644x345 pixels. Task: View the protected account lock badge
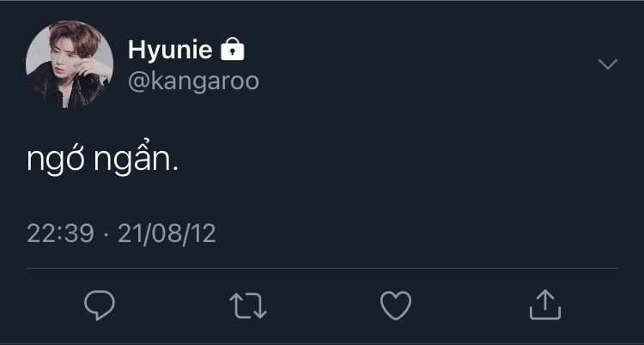pos(233,50)
